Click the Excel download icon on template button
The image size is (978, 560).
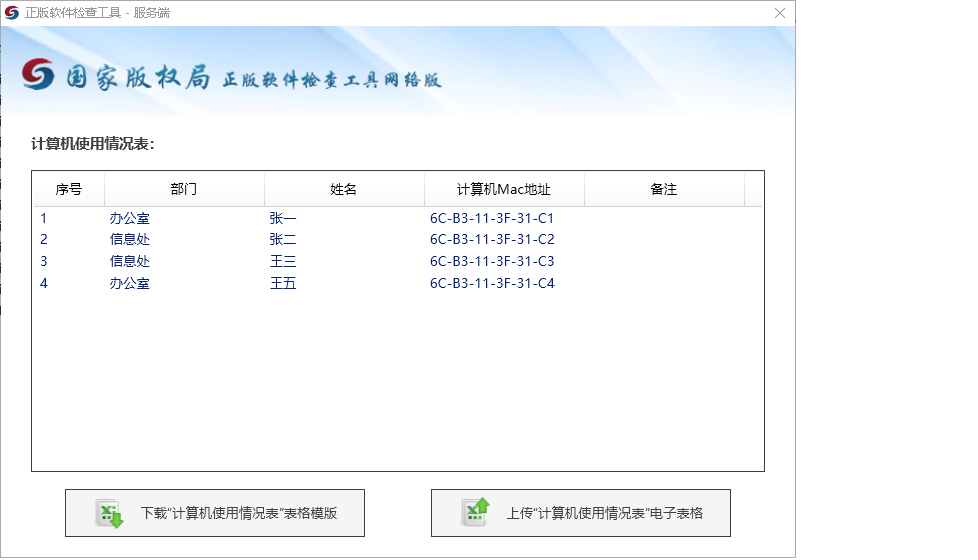pos(109,513)
